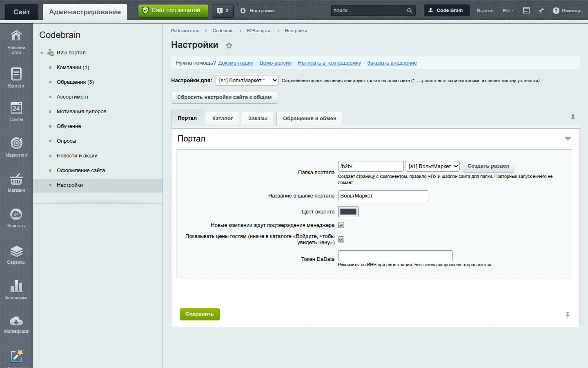The image size is (588, 368).
Task: Open the Контент sidebar section
Action: (16, 78)
